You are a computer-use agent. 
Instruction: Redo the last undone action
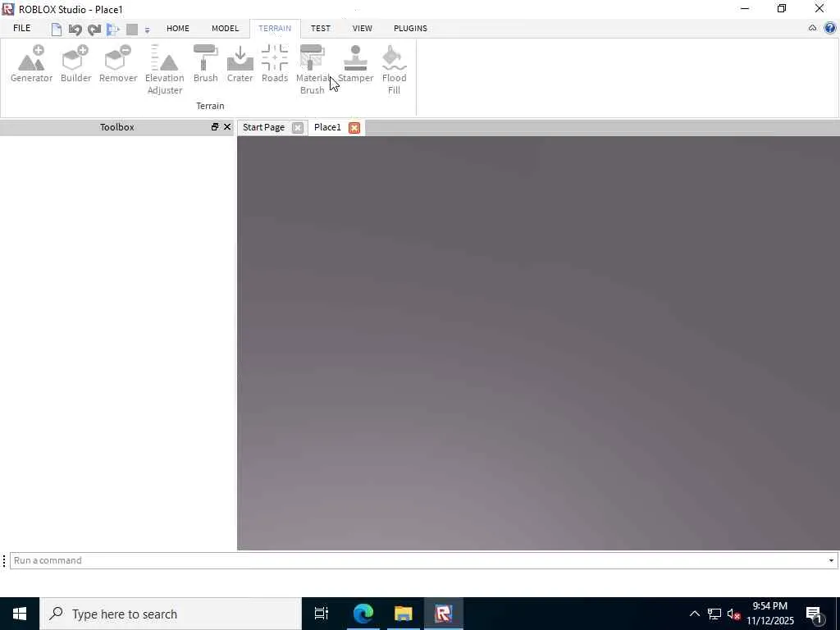click(94, 30)
